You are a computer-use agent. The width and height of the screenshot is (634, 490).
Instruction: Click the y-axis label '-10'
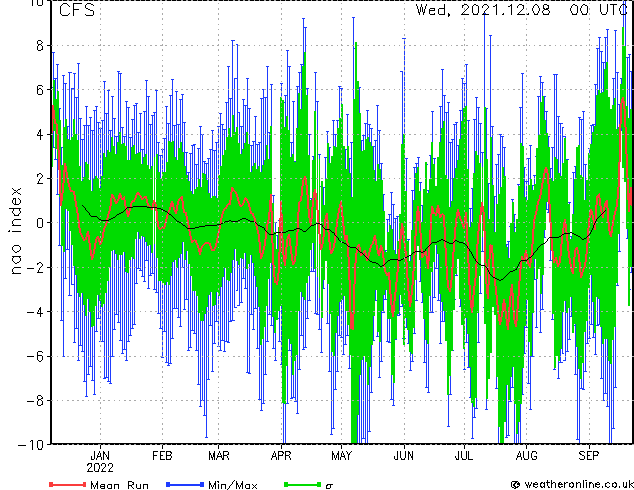click(30, 445)
